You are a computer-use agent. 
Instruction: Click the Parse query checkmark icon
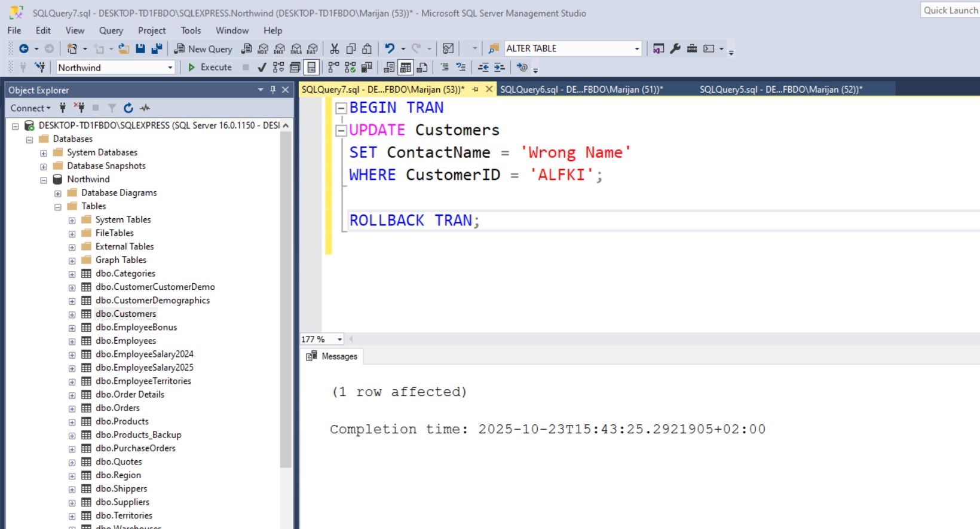262,68
